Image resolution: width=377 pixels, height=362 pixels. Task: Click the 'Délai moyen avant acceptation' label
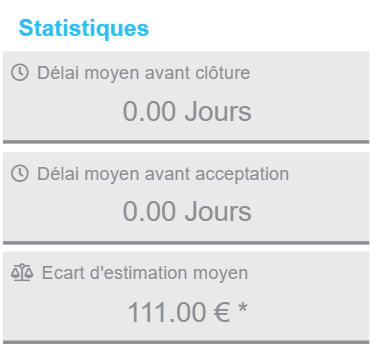pos(163,174)
